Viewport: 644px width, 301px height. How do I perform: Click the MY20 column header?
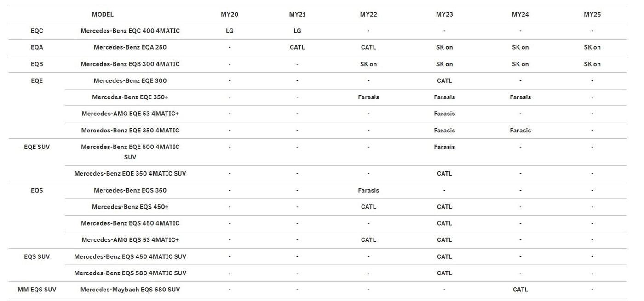pos(230,14)
